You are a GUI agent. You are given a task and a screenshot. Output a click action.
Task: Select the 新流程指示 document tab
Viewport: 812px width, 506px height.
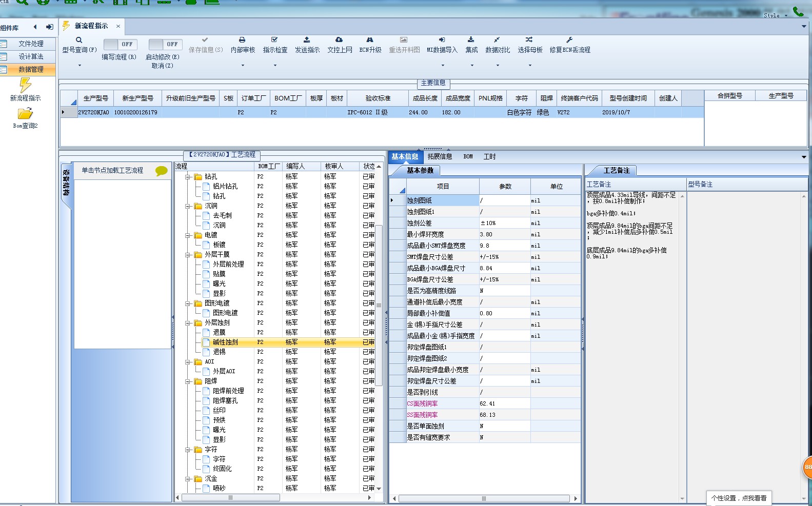point(91,26)
